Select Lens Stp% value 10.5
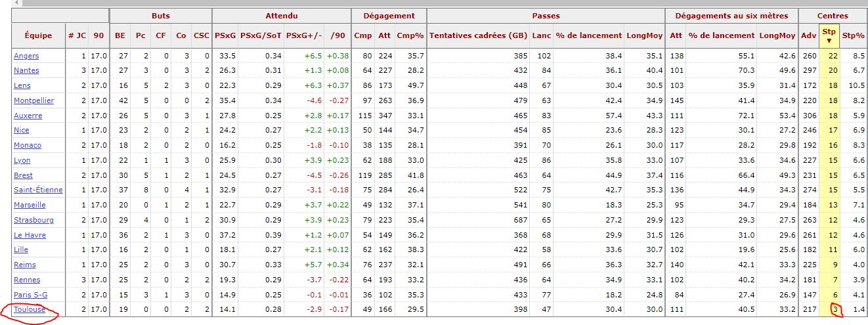The image size is (868, 325). pyautogui.click(x=856, y=85)
